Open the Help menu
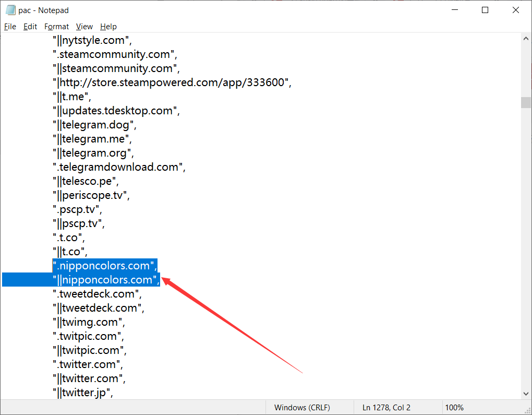The height and width of the screenshot is (415, 532). (x=108, y=27)
